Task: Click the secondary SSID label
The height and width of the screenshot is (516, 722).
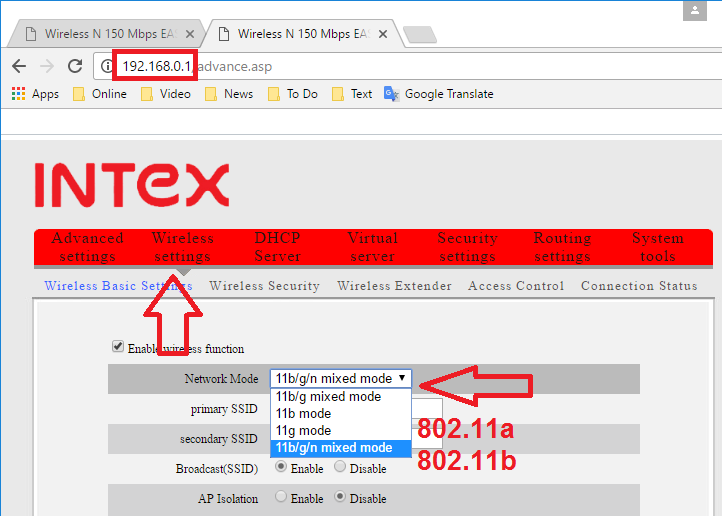Action: (218, 439)
